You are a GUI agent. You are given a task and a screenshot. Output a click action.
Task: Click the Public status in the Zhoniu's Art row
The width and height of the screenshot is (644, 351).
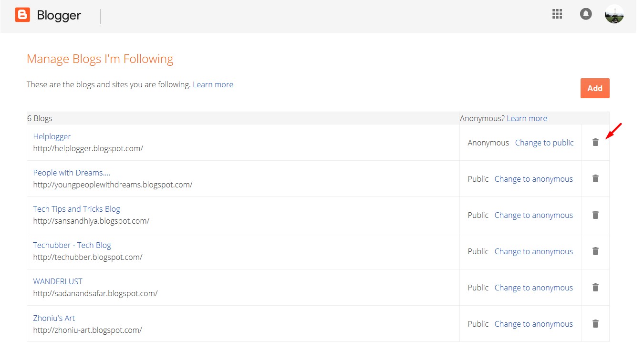click(478, 324)
